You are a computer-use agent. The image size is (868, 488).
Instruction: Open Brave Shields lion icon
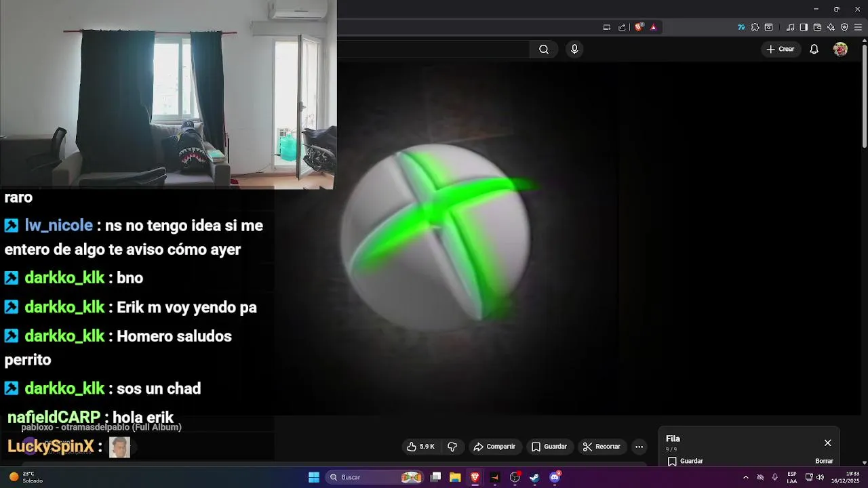coord(639,27)
